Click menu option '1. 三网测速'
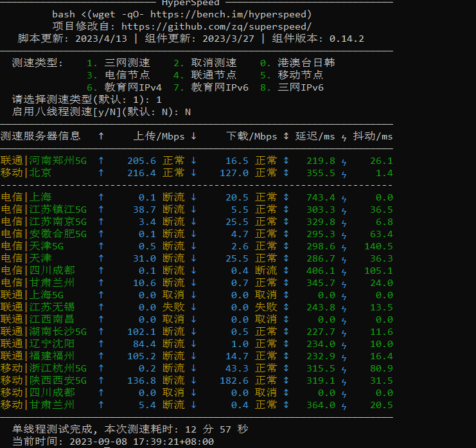The height and width of the screenshot is (448, 476). click(x=118, y=63)
